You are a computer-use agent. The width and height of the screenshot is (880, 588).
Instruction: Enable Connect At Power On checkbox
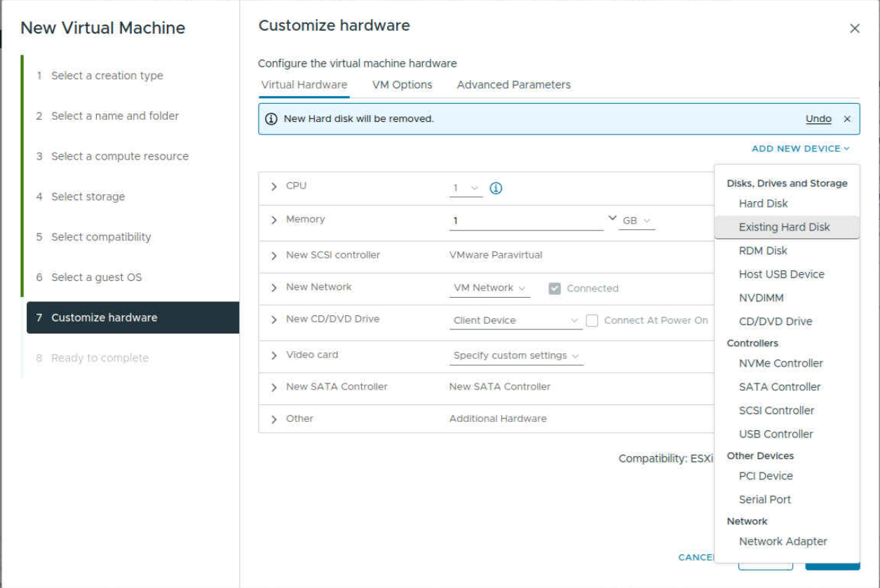pos(593,320)
